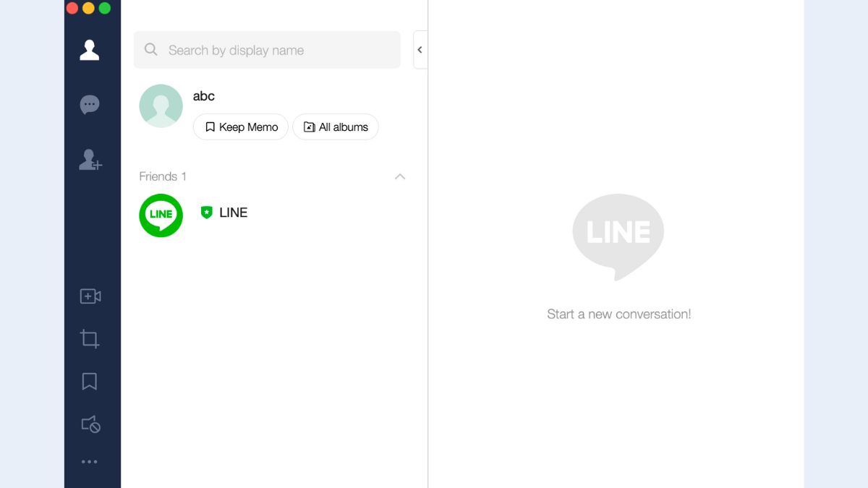Image resolution: width=868 pixels, height=488 pixels.
Task: Open Keep bookmark icon in sidebar
Action: pyautogui.click(x=90, y=381)
